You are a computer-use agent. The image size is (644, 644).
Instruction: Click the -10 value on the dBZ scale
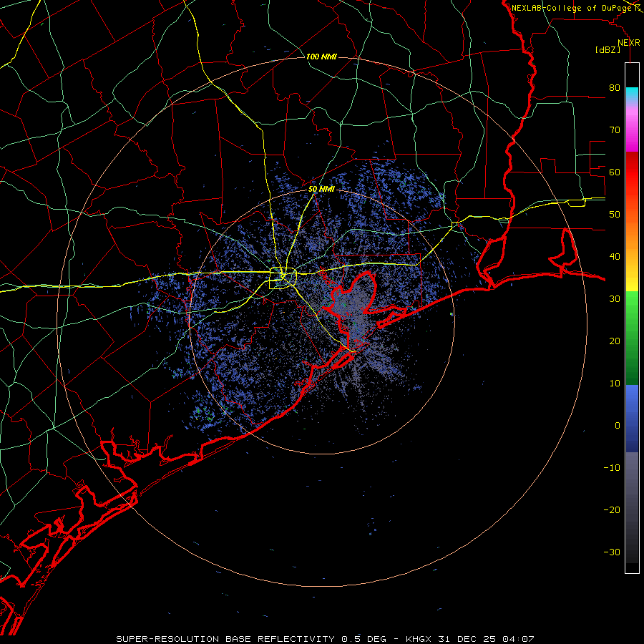pos(612,468)
